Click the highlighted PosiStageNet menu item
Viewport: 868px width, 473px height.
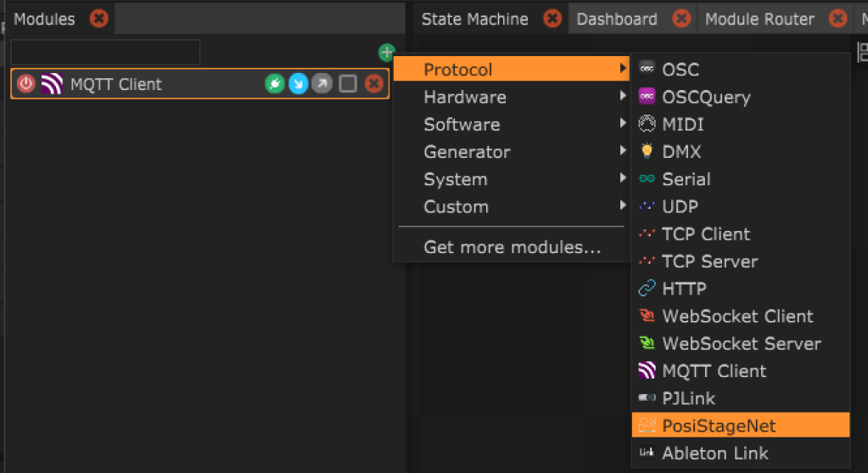(718, 425)
